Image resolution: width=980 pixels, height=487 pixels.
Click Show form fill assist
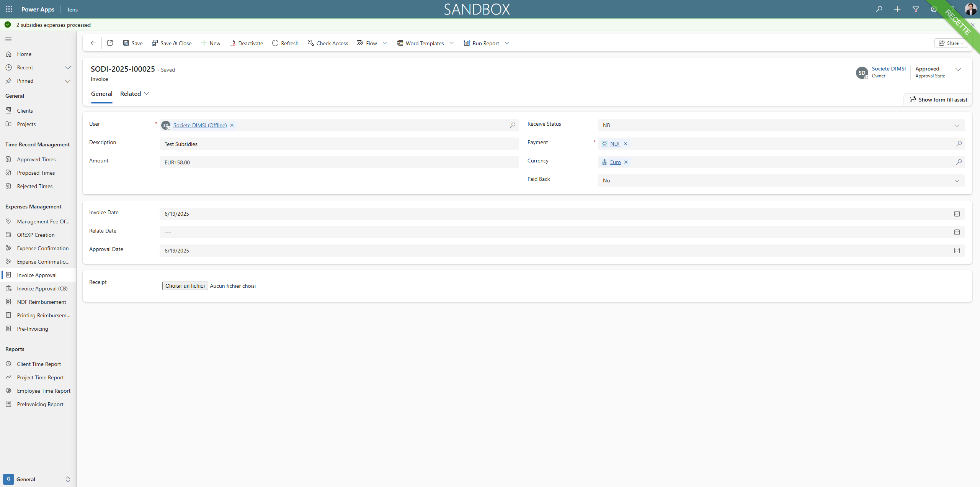pyautogui.click(x=938, y=100)
